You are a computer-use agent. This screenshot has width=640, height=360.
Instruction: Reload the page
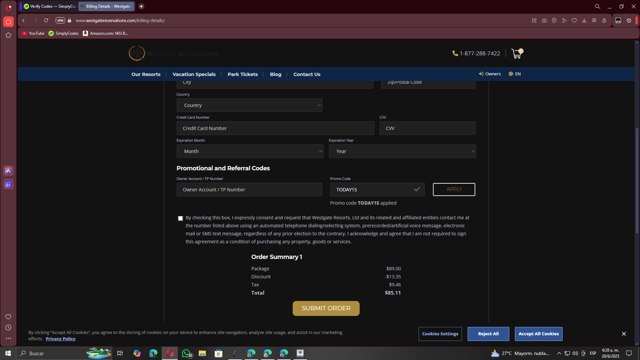[x=46, y=20]
